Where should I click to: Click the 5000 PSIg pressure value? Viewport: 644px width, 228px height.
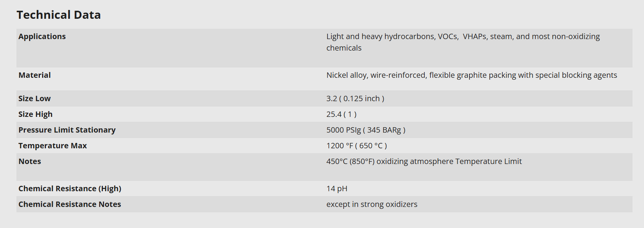click(366, 130)
